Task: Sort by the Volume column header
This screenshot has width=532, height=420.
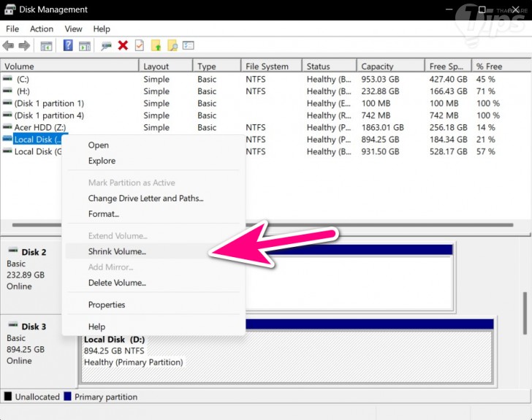Action: tap(69, 66)
